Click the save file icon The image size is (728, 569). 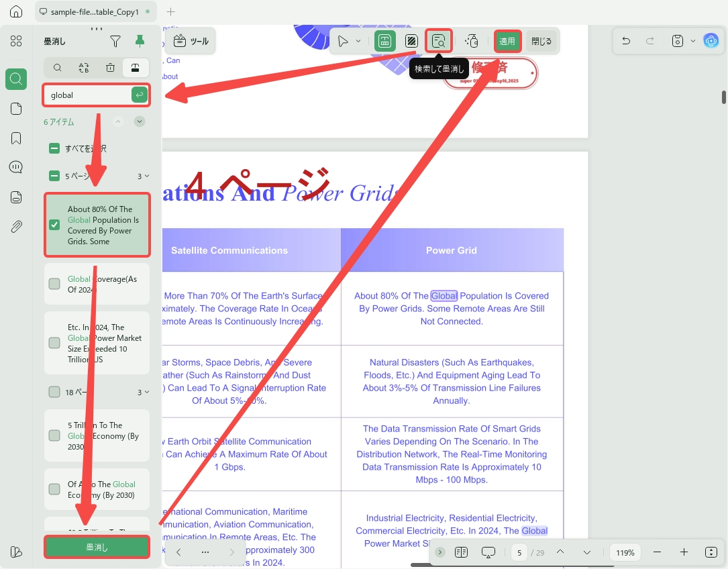tap(678, 41)
